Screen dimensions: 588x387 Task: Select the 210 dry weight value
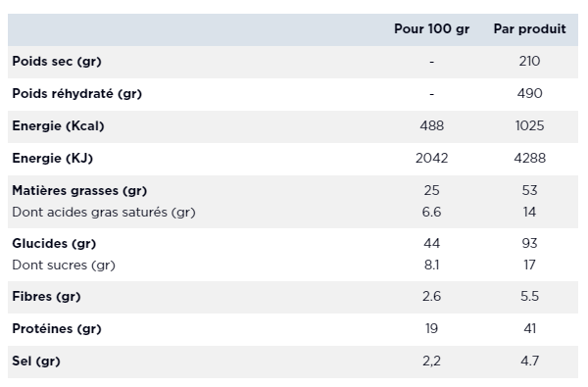coord(529,62)
